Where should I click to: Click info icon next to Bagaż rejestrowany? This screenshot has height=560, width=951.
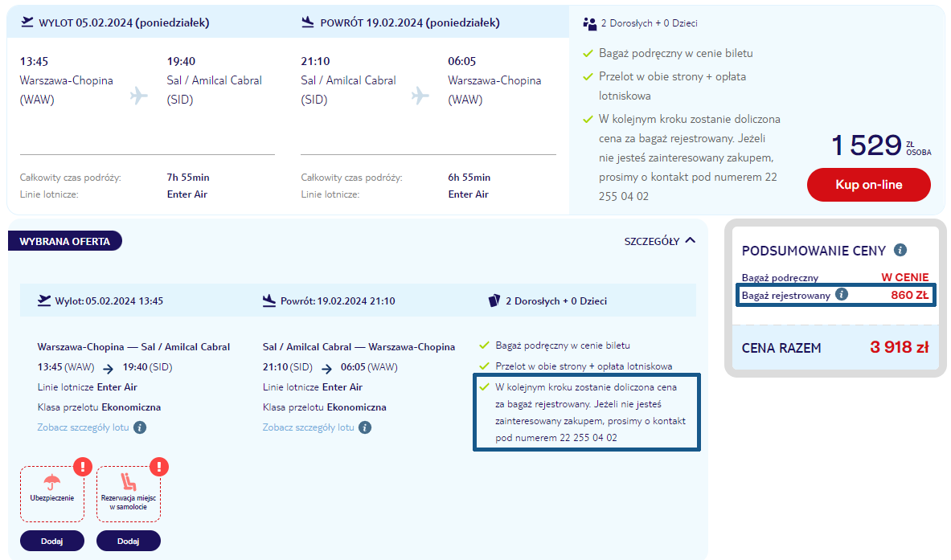(x=842, y=294)
